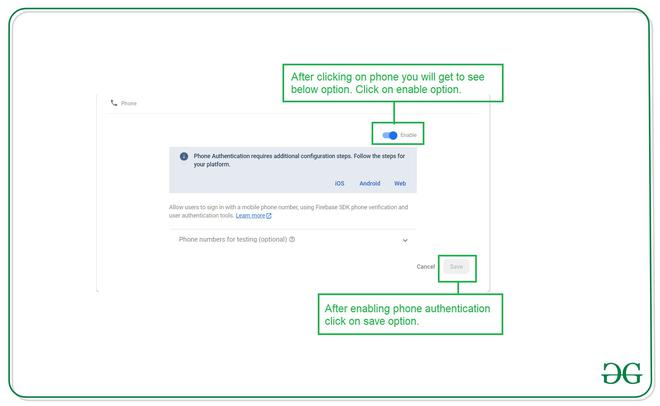Click the Enable label beside the switch

tap(408, 135)
